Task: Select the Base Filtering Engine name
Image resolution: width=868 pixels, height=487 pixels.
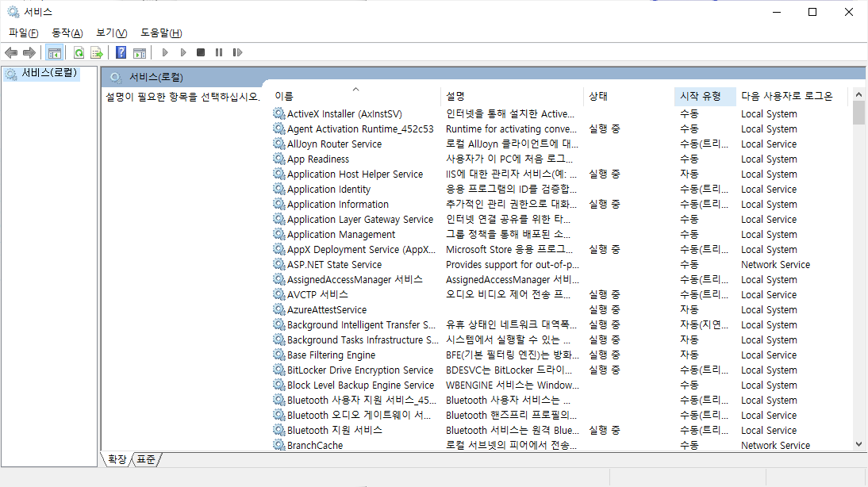Action: 331,355
